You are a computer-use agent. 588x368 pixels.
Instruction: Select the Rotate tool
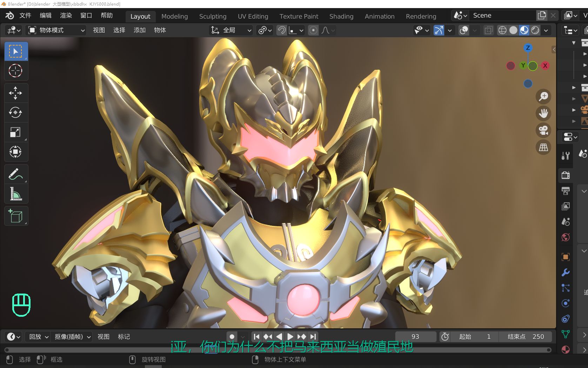pos(16,112)
